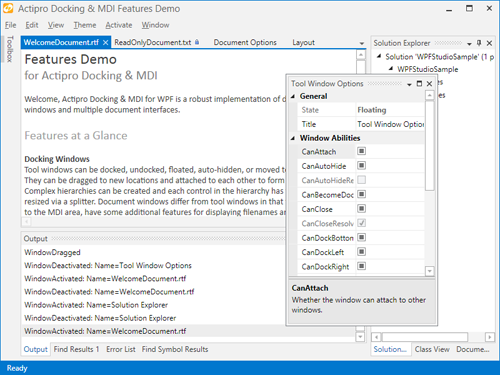Select 'WindowActivated: Name=Solution Explorer' output line

click(x=96, y=305)
